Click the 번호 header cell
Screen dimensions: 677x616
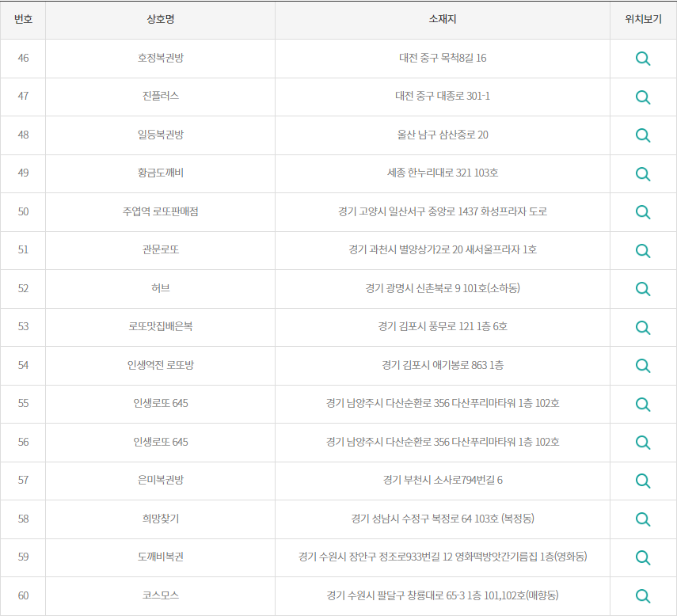click(x=25, y=20)
